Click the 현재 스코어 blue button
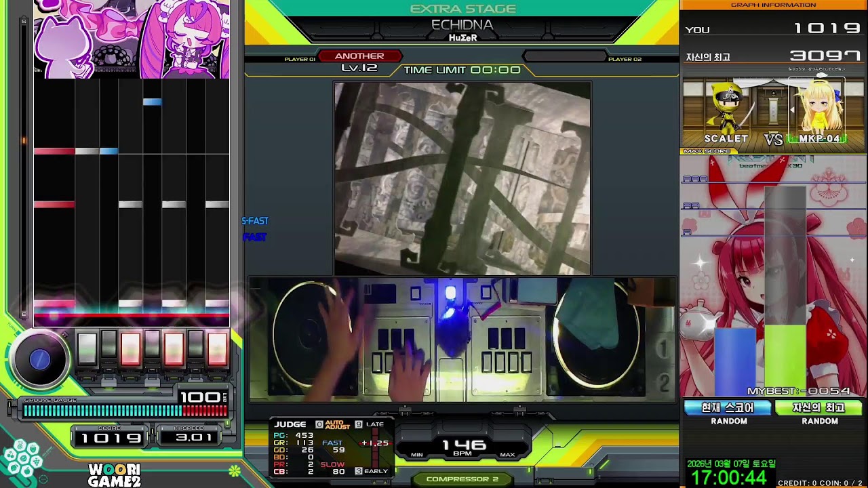The height and width of the screenshot is (488, 868). point(728,407)
